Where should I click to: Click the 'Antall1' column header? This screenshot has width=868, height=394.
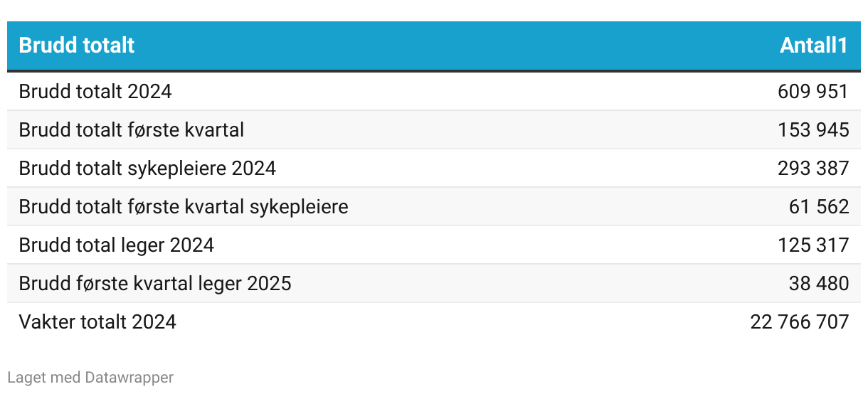click(x=814, y=46)
